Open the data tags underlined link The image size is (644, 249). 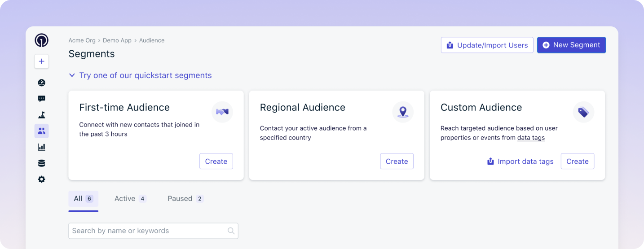(x=531, y=138)
